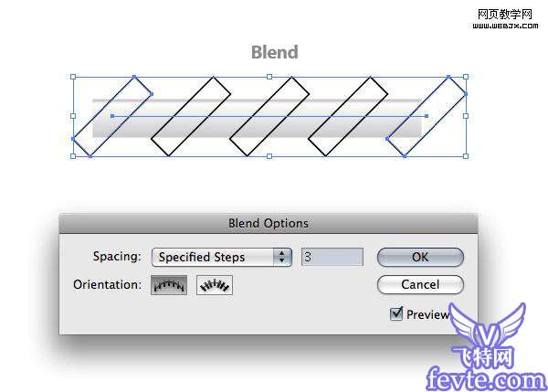The image size is (548, 392).
Task: Click top-center bounding box handle
Action: tap(269, 77)
